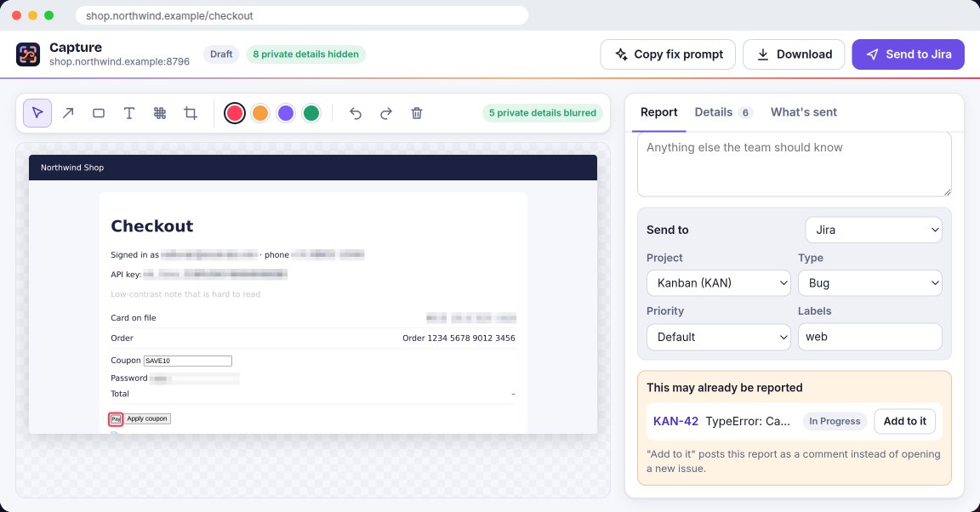
Task: Open the Send to Jira dropdown
Action: pyautogui.click(x=874, y=230)
